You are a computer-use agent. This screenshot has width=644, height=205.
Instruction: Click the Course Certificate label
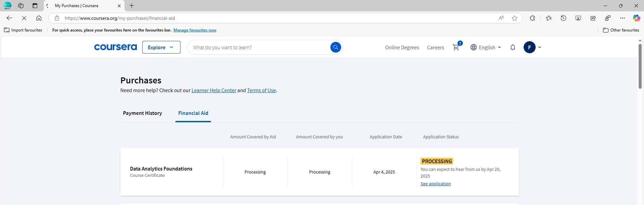(147, 176)
